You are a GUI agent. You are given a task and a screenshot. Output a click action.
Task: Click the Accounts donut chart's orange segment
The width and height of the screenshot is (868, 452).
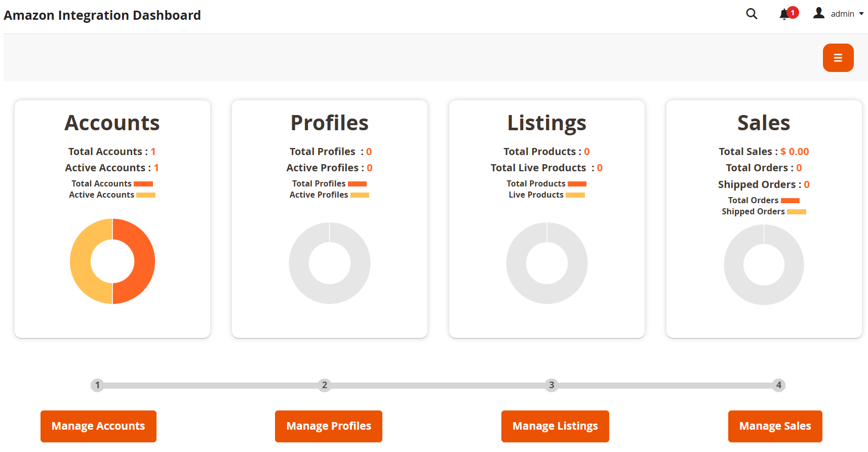click(x=143, y=261)
